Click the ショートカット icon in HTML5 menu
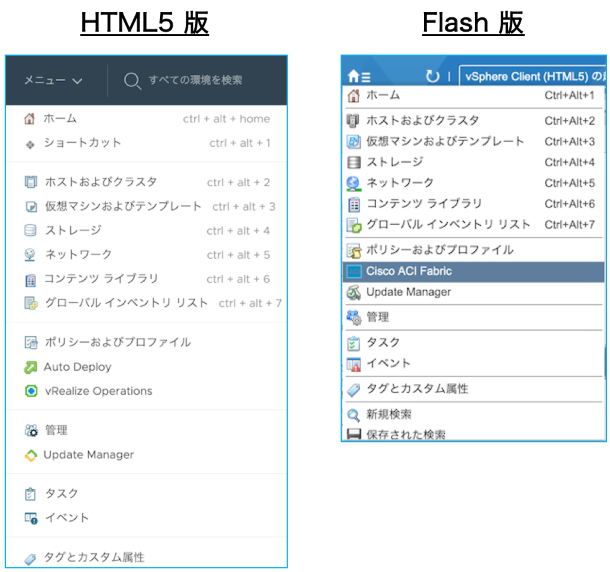The width and height of the screenshot is (610, 572). point(30,145)
